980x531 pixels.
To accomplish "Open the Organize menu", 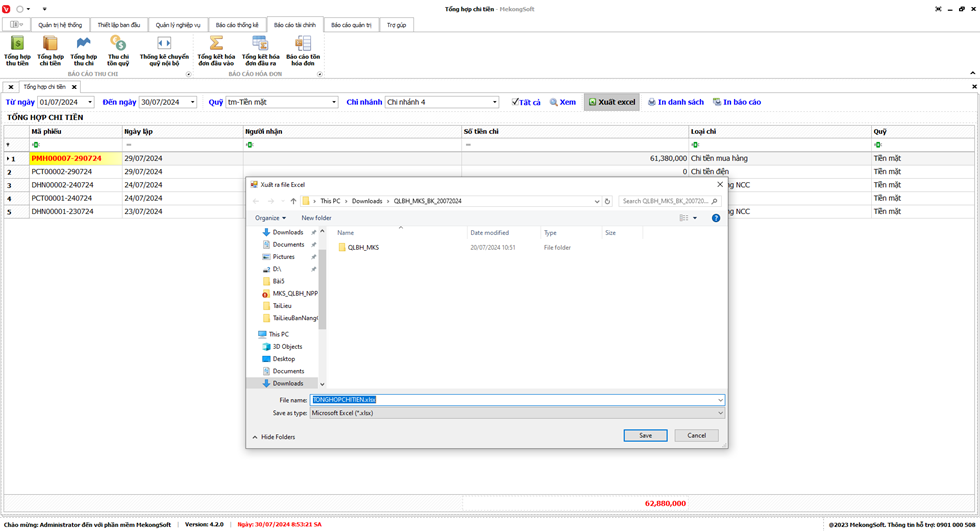I will (x=270, y=218).
